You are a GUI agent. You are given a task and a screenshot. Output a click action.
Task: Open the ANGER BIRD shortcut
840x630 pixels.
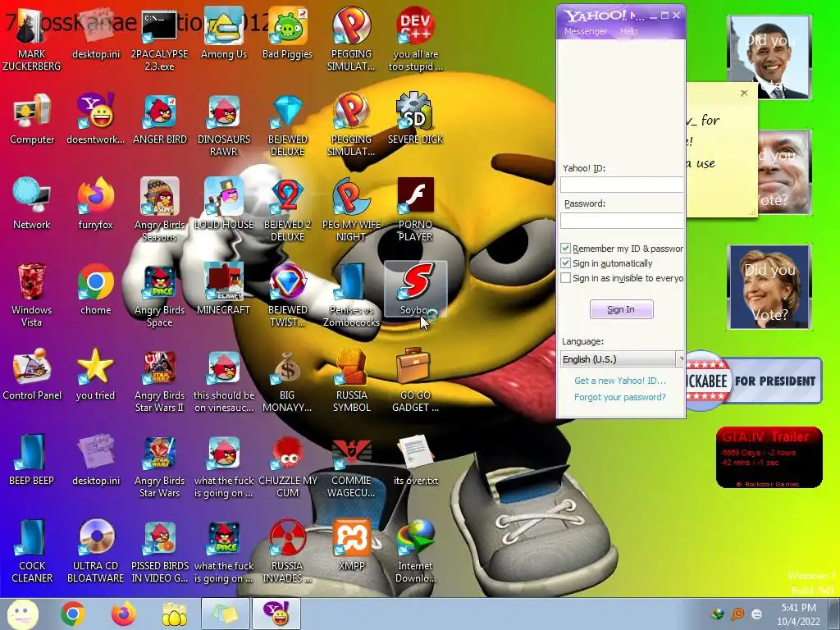[x=160, y=119]
